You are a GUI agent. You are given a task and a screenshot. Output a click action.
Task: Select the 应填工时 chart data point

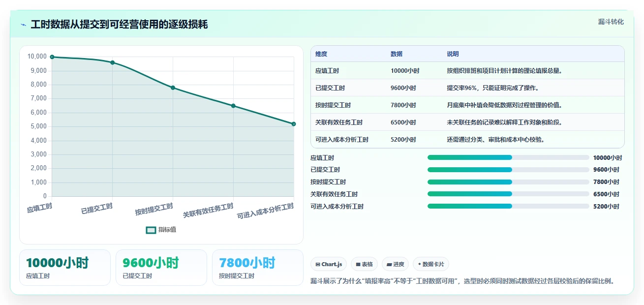[x=52, y=57]
